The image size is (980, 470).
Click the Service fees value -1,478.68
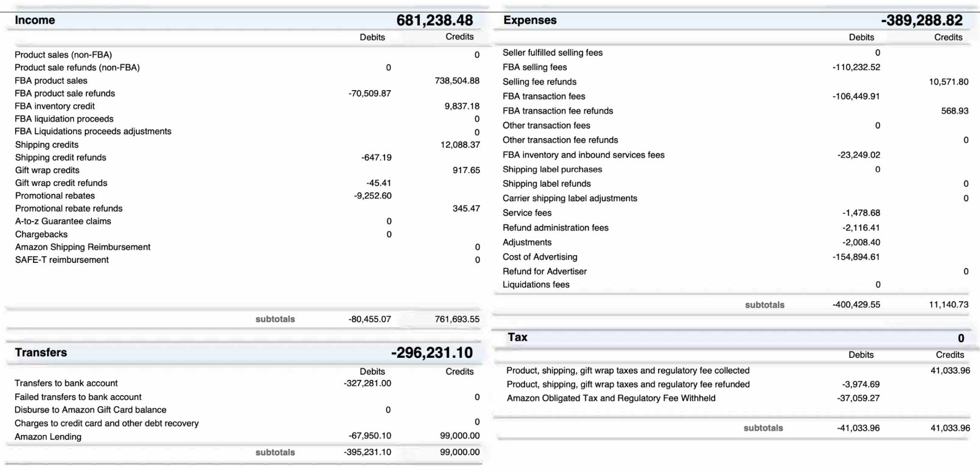[861, 213]
